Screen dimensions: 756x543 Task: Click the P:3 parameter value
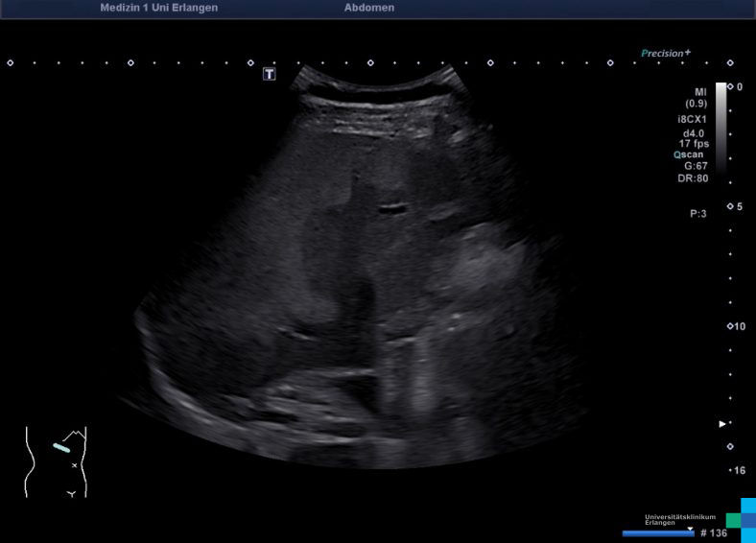[x=697, y=214]
